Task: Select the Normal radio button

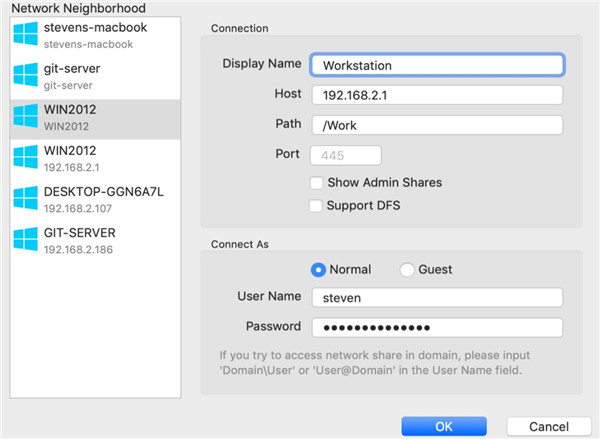Action: point(319,269)
